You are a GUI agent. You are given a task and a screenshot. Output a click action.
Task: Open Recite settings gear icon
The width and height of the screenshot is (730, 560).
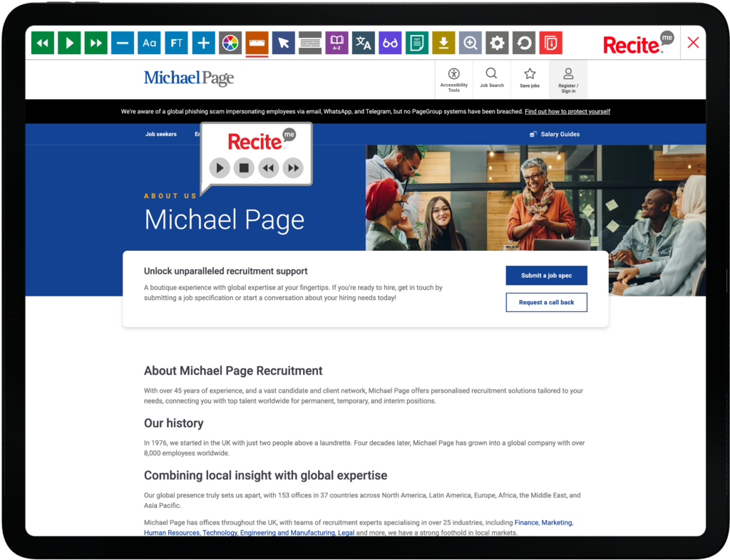(497, 43)
